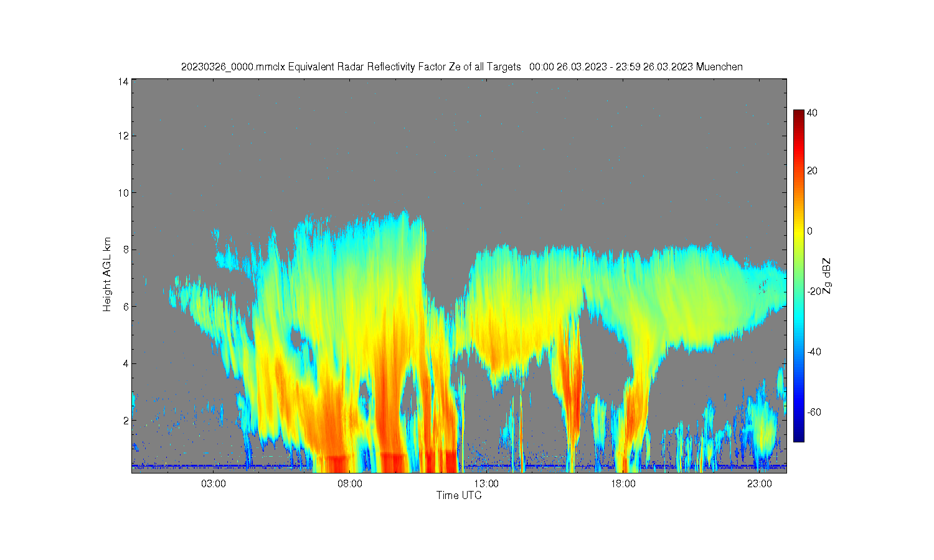Click the colorbar value -20
The image size is (934, 560).
(x=814, y=291)
